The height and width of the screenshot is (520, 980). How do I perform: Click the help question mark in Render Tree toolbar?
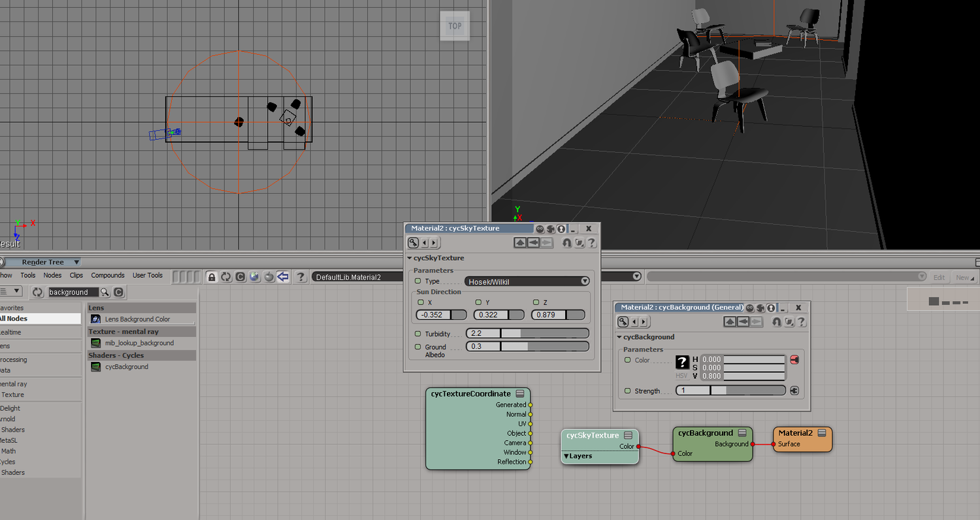tap(301, 277)
